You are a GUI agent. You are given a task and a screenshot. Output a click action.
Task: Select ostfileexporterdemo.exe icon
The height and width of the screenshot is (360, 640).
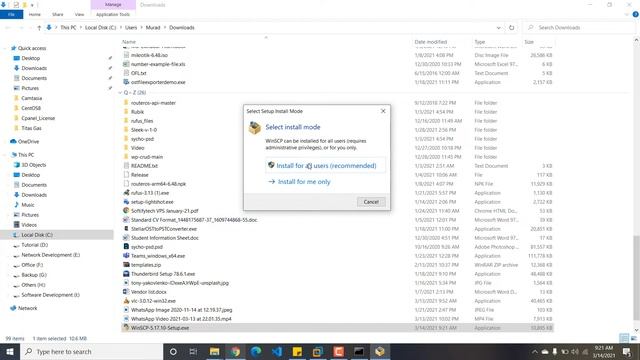pyautogui.click(x=126, y=82)
